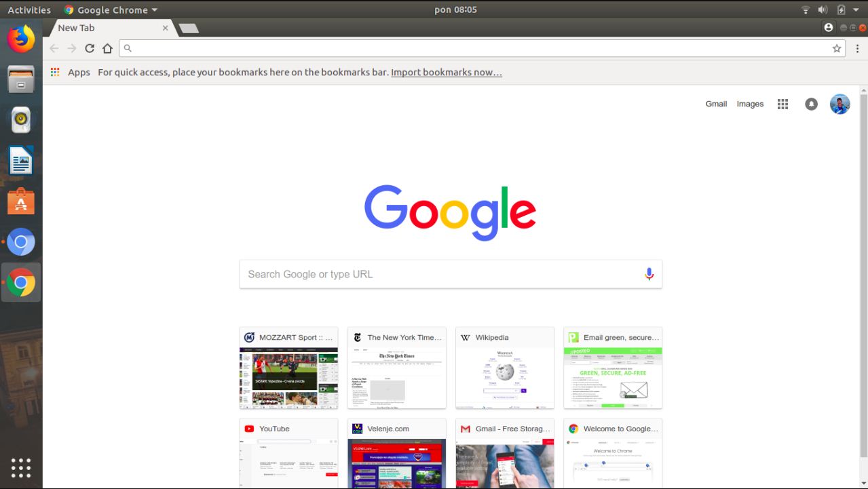Viewport: 868px width, 489px height.
Task: Open the volume indicator in top bar
Action: coord(823,9)
